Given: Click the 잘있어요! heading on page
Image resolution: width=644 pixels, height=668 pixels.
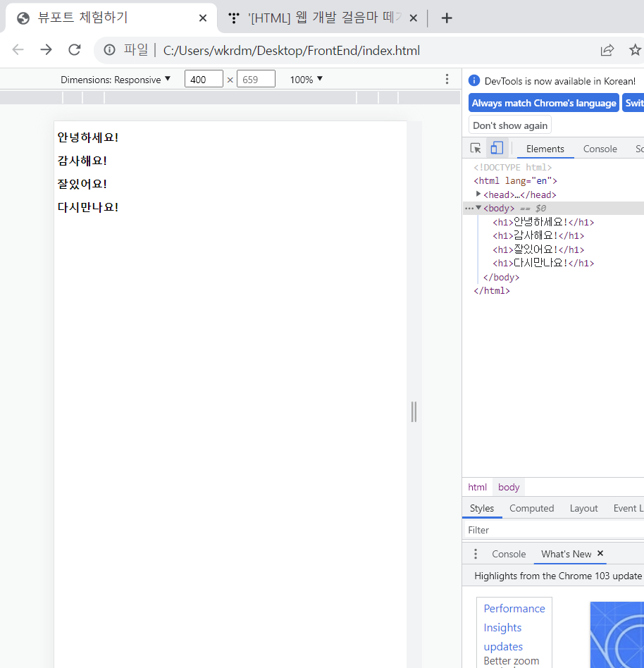Looking at the screenshot, I should pos(82,184).
